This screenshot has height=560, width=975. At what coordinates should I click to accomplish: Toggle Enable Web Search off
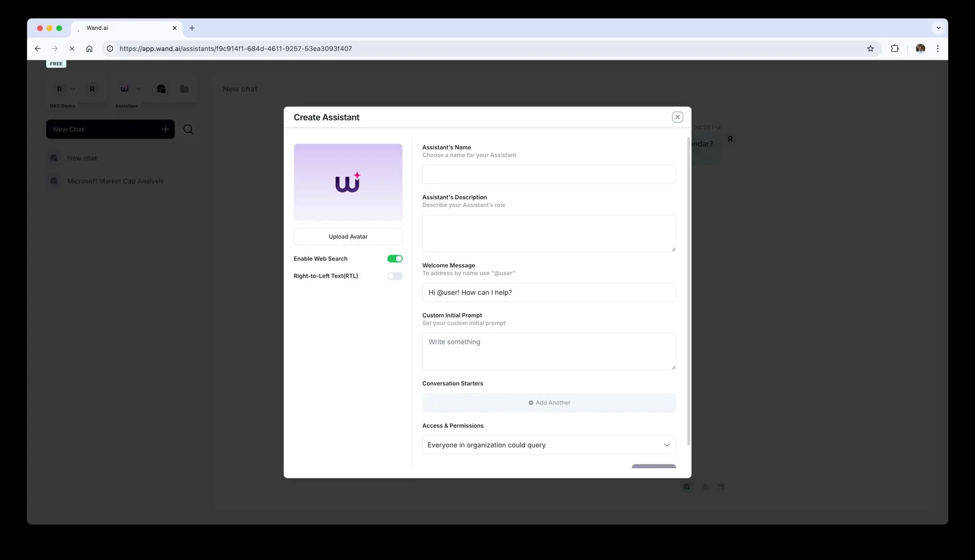coord(394,259)
